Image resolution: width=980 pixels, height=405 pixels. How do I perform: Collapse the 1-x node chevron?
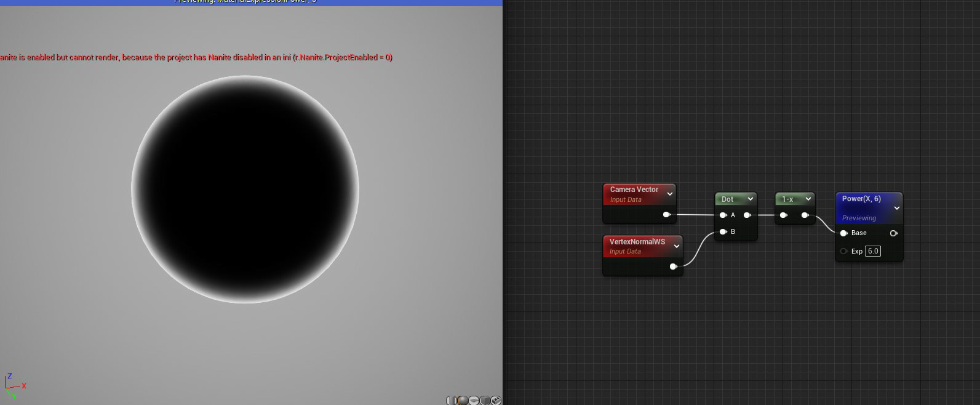point(808,199)
